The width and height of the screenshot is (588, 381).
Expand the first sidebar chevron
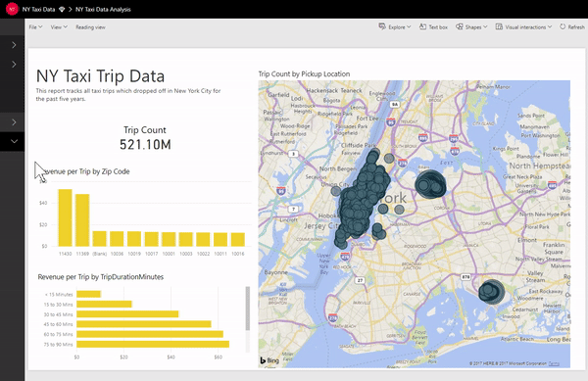point(14,45)
